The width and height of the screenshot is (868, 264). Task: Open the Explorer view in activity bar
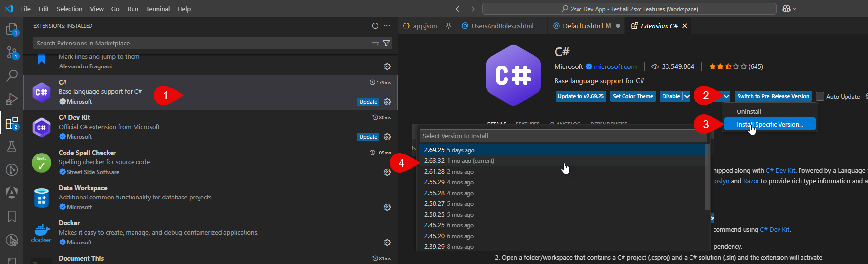tap(12, 29)
